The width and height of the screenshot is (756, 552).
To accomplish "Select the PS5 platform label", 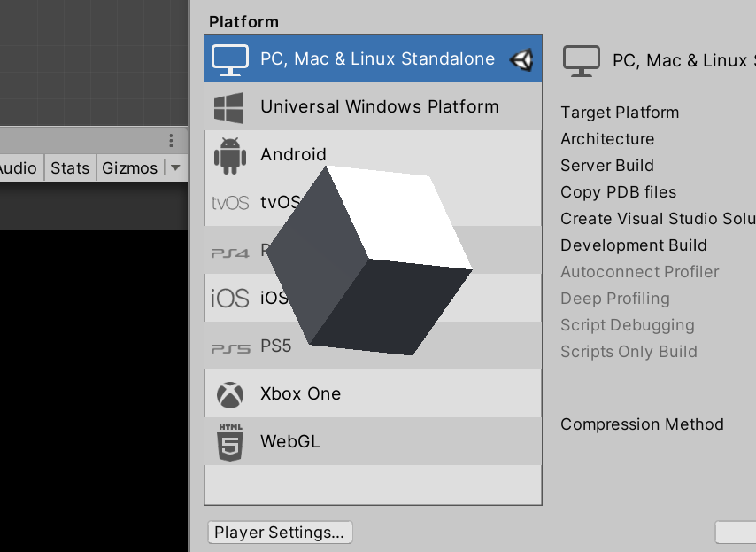I will pos(276,346).
